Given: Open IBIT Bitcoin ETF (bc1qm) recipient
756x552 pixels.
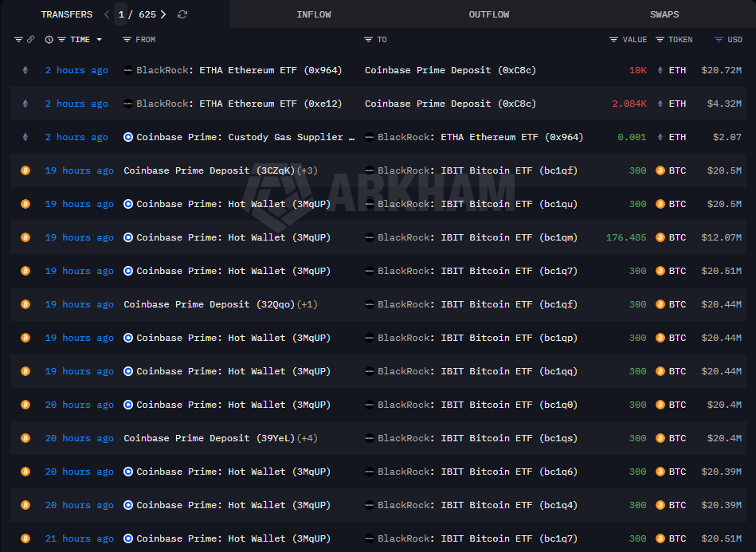Looking at the screenshot, I should [478, 237].
